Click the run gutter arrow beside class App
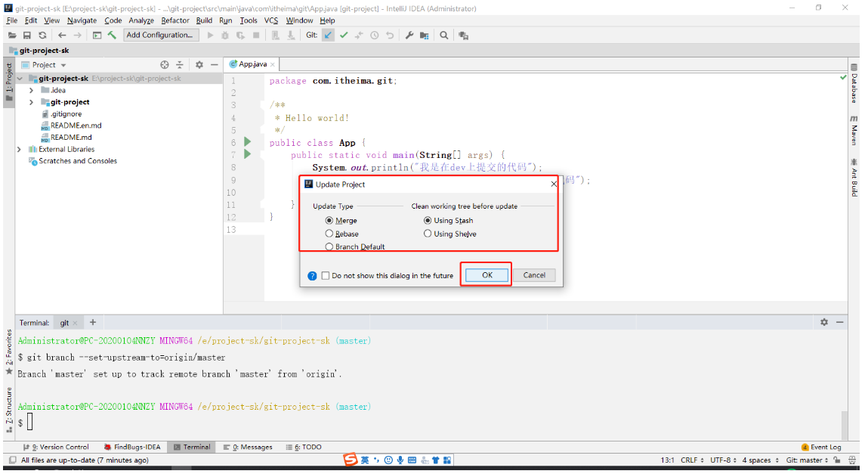The image size is (868, 474). [x=248, y=142]
